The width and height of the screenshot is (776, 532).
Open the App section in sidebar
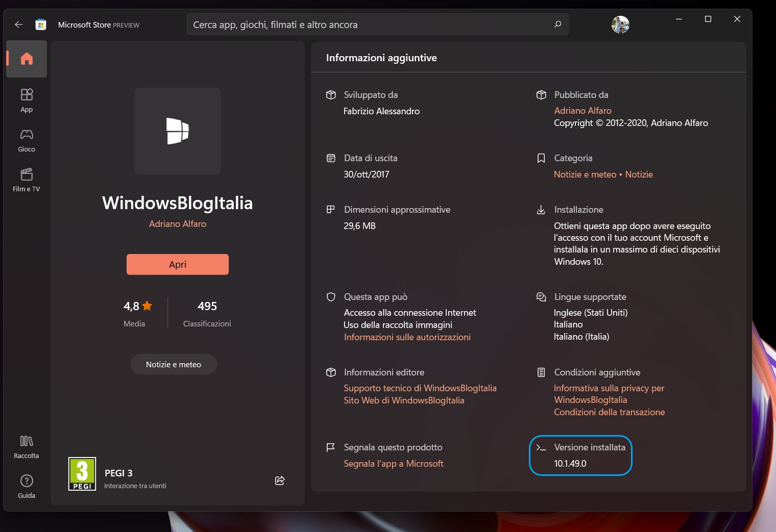click(27, 100)
